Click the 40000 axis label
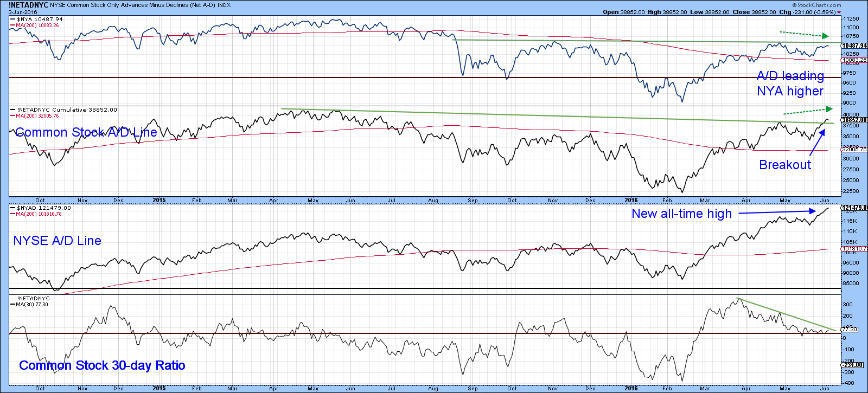This screenshot has height=393, width=868. point(851,114)
